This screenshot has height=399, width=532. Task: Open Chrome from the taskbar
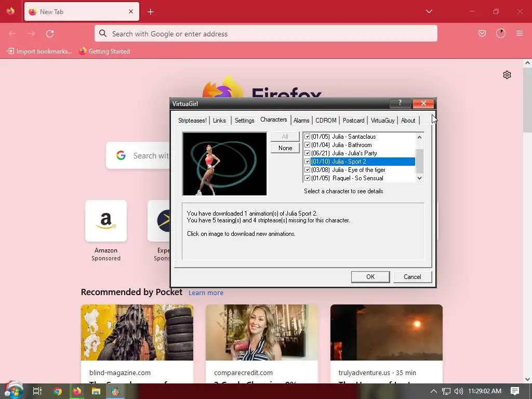[x=57, y=391]
